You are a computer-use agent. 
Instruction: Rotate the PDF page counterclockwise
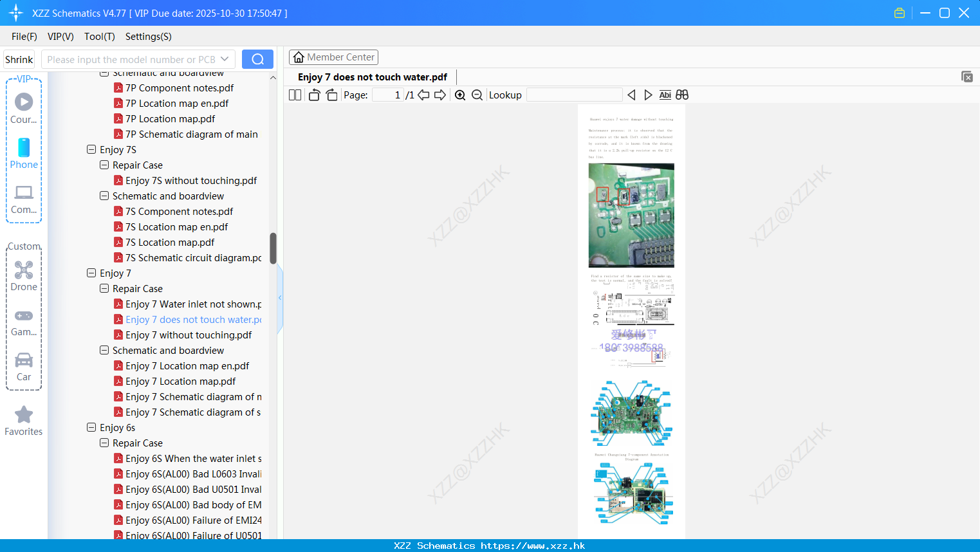coord(314,95)
